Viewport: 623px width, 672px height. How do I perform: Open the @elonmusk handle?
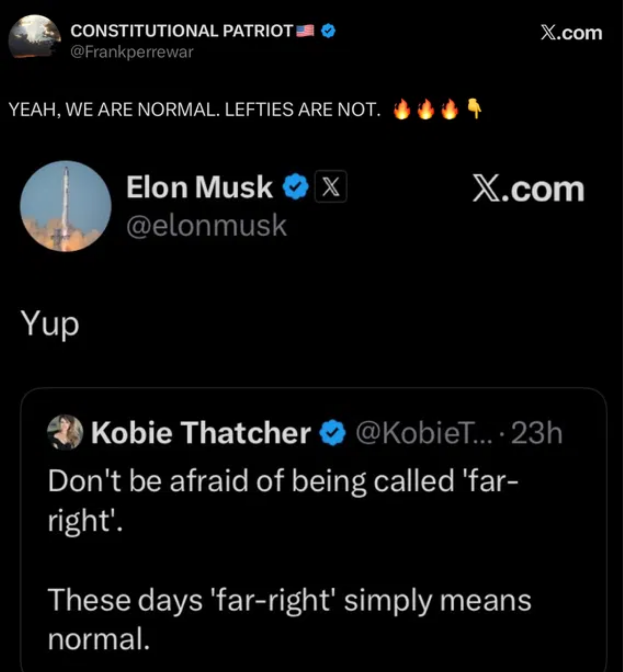(206, 226)
